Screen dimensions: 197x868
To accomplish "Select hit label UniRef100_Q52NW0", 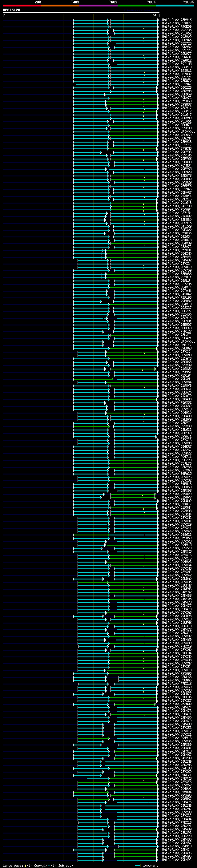I will coord(177,704).
